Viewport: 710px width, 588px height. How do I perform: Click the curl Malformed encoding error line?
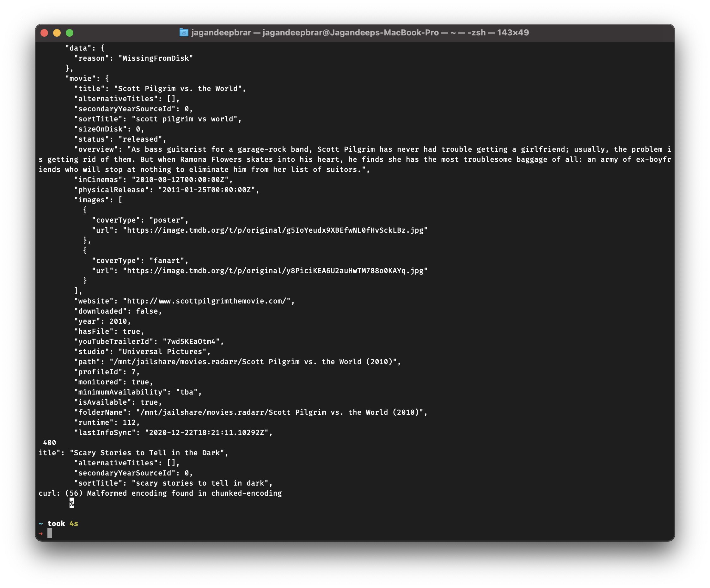(x=160, y=493)
